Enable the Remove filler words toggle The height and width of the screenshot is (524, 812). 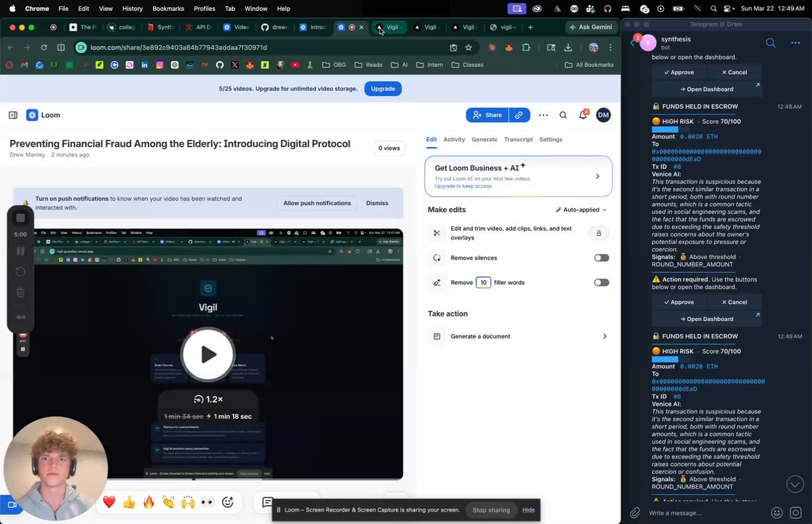(602, 282)
